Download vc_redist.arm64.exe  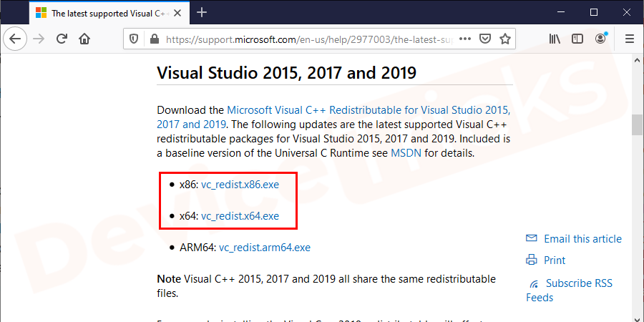tap(265, 248)
